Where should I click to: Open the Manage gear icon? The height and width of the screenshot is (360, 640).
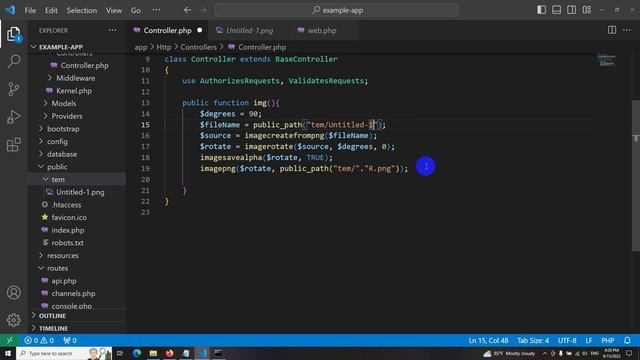(x=13, y=320)
